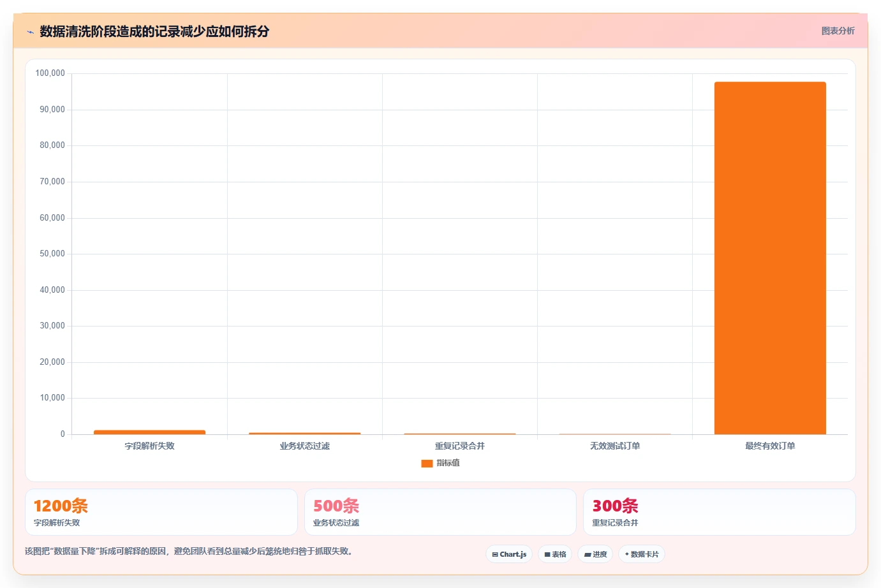Click the 进度 tag pill
This screenshot has height=588, width=881.
point(595,554)
